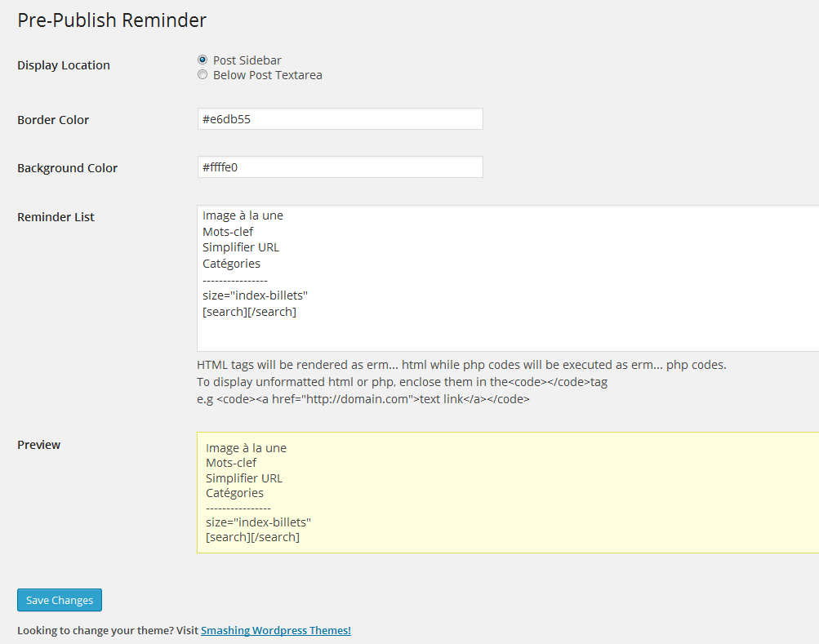Click the Post Sidebar label text
Image resolution: width=819 pixels, height=644 pixels.
247,60
